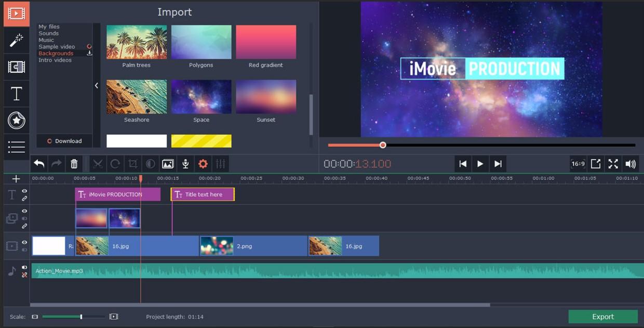Toggle title track link icon
This screenshot has width=644, height=328.
tap(24, 199)
